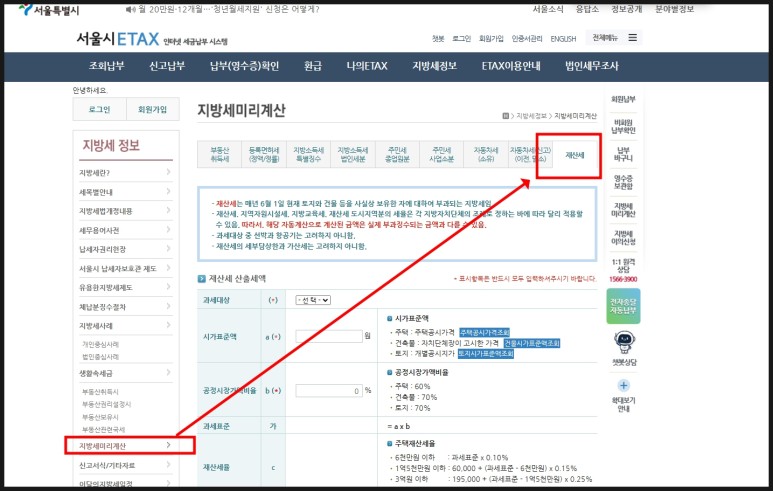
Task: Switch to the 주민세 종업원분 tab
Action: point(397,154)
